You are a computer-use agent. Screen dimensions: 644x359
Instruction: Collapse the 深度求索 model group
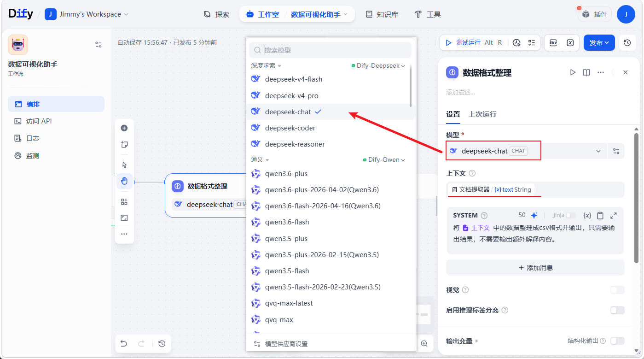pyautogui.click(x=266, y=66)
